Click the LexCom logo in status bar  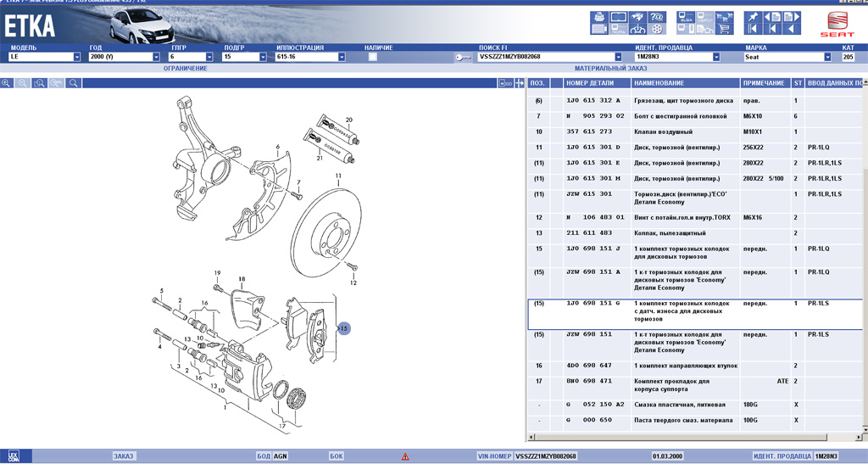coord(14,456)
